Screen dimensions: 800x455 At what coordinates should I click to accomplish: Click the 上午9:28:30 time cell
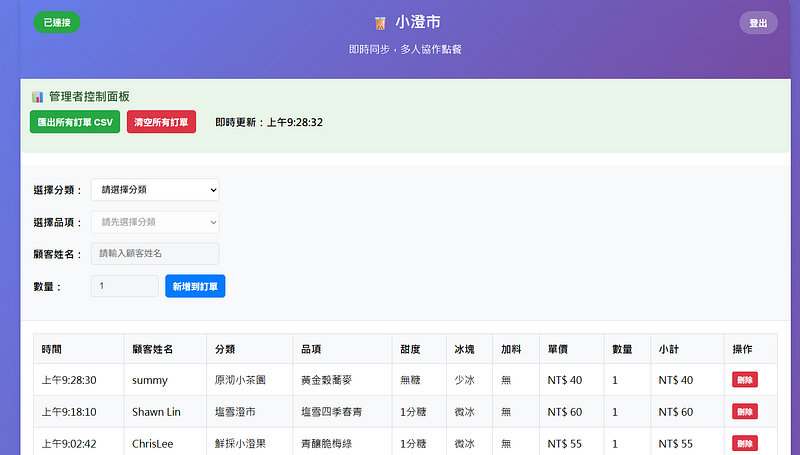tap(79, 380)
